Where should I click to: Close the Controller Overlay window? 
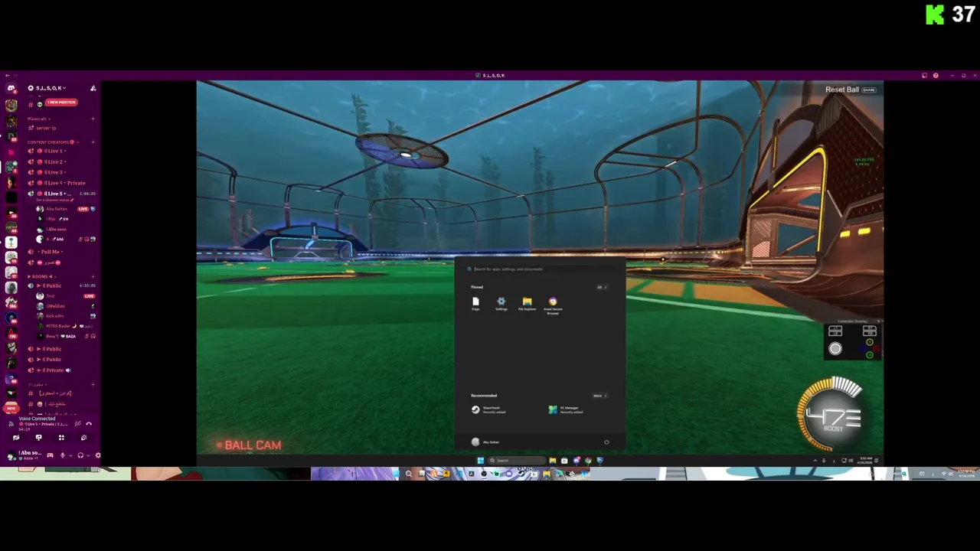[x=880, y=321]
